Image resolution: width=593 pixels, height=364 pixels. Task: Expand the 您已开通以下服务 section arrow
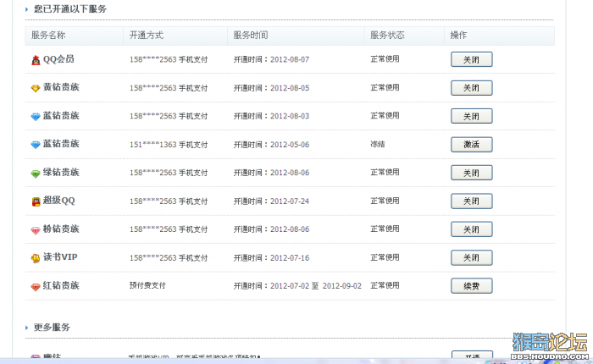[x=26, y=9]
